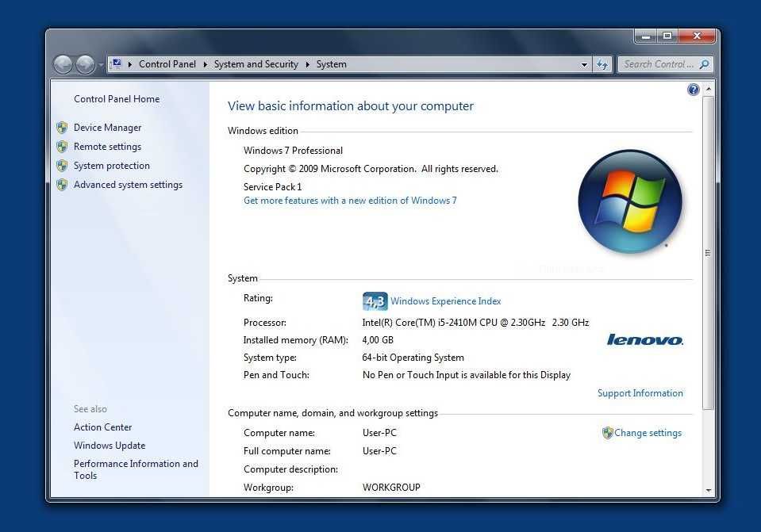Select the System breadcrumb
This screenshot has width=761, height=532.
point(332,64)
